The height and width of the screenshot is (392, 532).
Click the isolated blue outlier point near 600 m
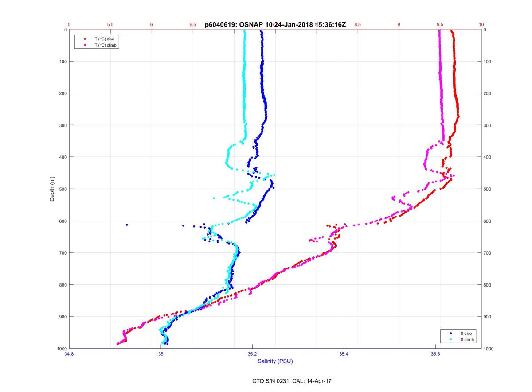127,225
